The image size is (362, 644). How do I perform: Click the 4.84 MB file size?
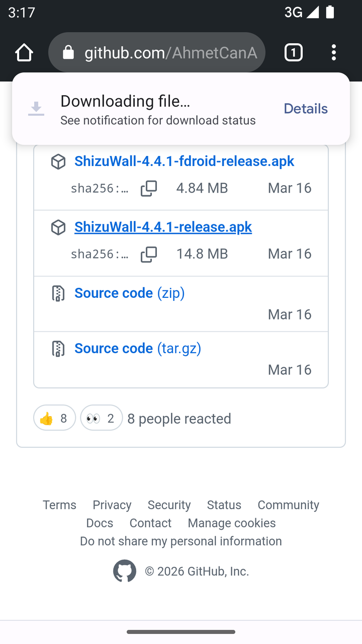coord(202,188)
